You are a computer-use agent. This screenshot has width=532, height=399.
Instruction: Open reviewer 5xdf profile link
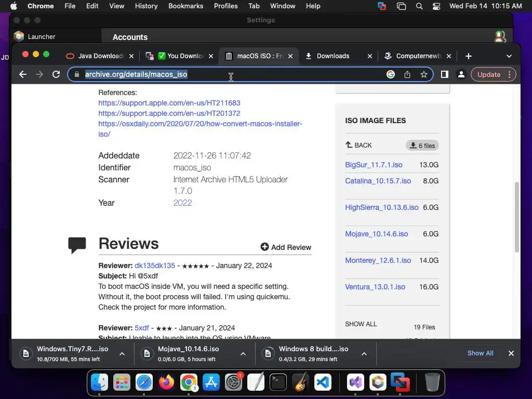pyautogui.click(x=142, y=328)
